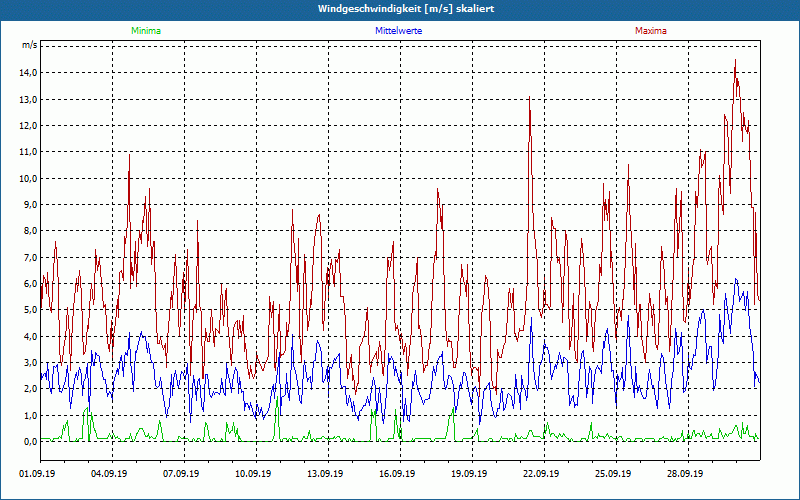The width and height of the screenshot is (800, 500).
Task: Click the '10,0' y-axis value
Action: [30, 179]
